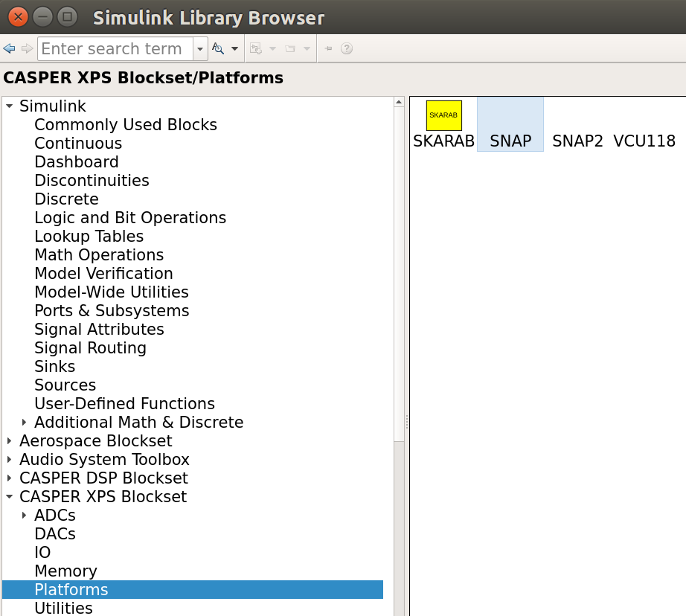Select the Discrete library
This screenshot has width=686, height=616.
point(66,199)
